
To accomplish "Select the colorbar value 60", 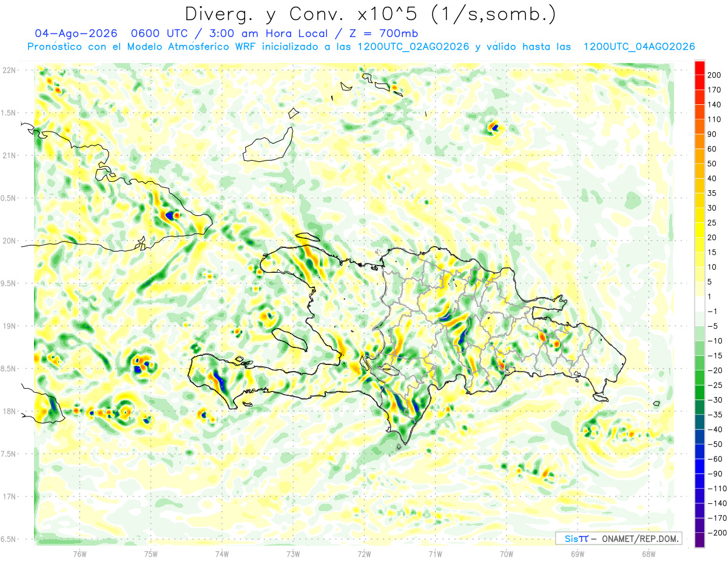I will point(713,149).
